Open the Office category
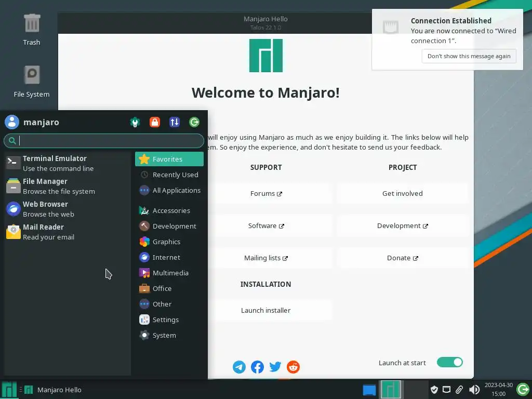Viewport: 532px width, 399px height. tap(169, 289)
